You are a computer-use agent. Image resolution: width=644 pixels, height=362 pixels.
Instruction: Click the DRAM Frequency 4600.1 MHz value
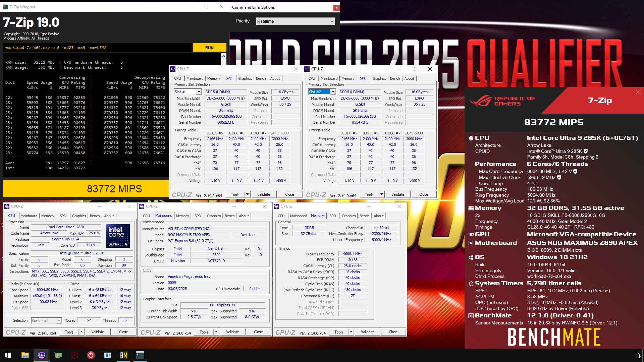coord(353,254)
